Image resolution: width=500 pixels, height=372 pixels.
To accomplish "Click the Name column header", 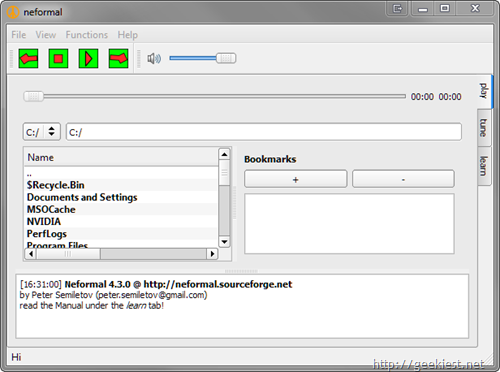I will click(x=121, y=157).
